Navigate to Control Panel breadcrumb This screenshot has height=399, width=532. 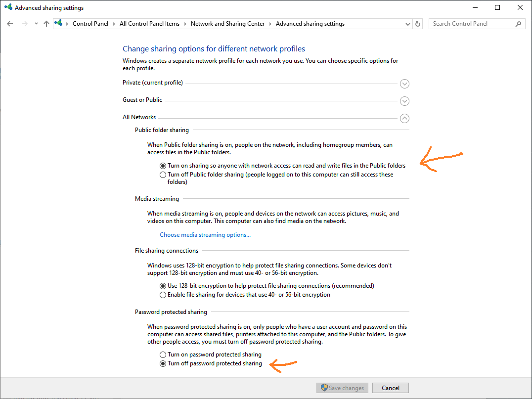pyautogui.click(x=90, y=24)
